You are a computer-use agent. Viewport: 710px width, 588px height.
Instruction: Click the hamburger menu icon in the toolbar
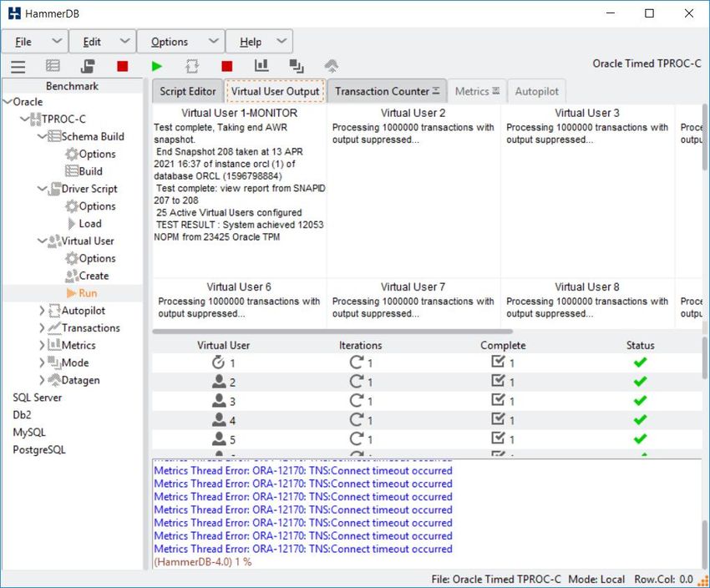(x=18, y=67)
